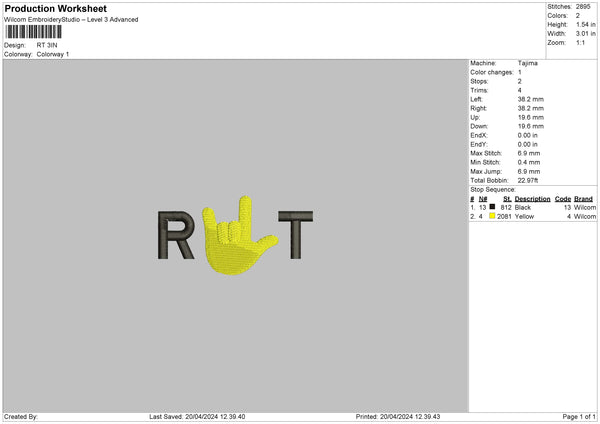Screen dimensions: 600x424
Task: Click the yellow hand embroidery design
Action: (239, 235)
